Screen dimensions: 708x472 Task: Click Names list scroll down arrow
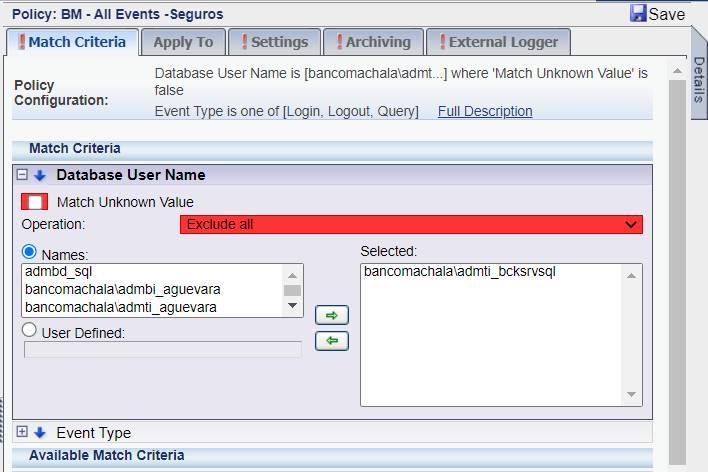point(293,306)
